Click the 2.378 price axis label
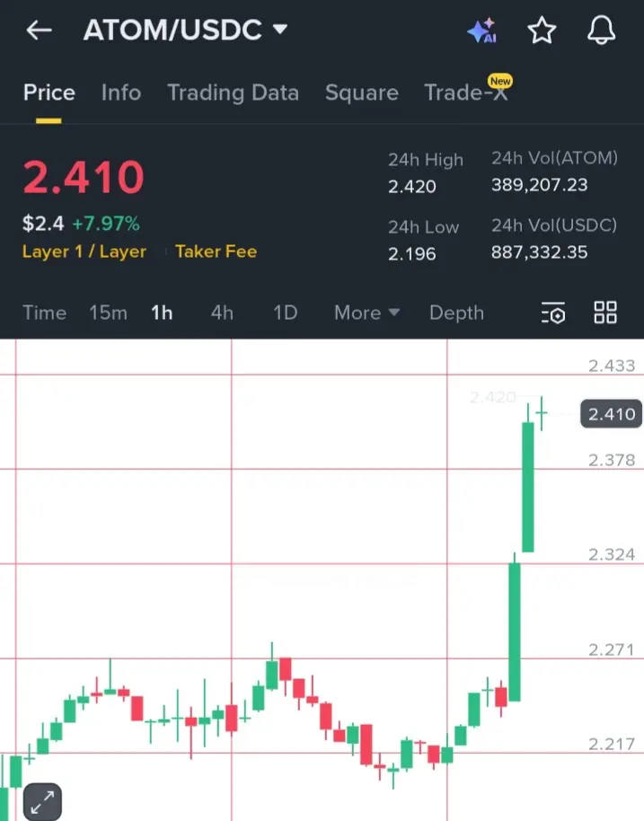Viewport: 644px width, 821px height. pyautogui.click(x=612, y=460)
